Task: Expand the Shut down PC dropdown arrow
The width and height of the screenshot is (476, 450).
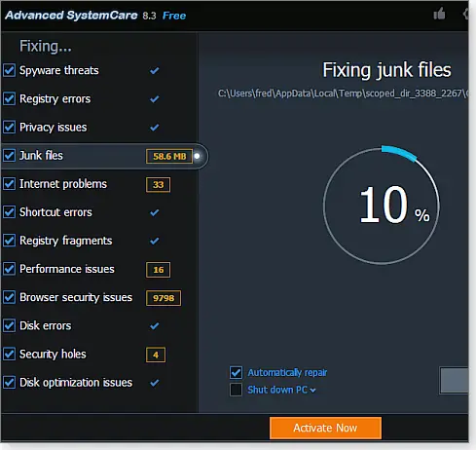Action: (x=312, y=391)
